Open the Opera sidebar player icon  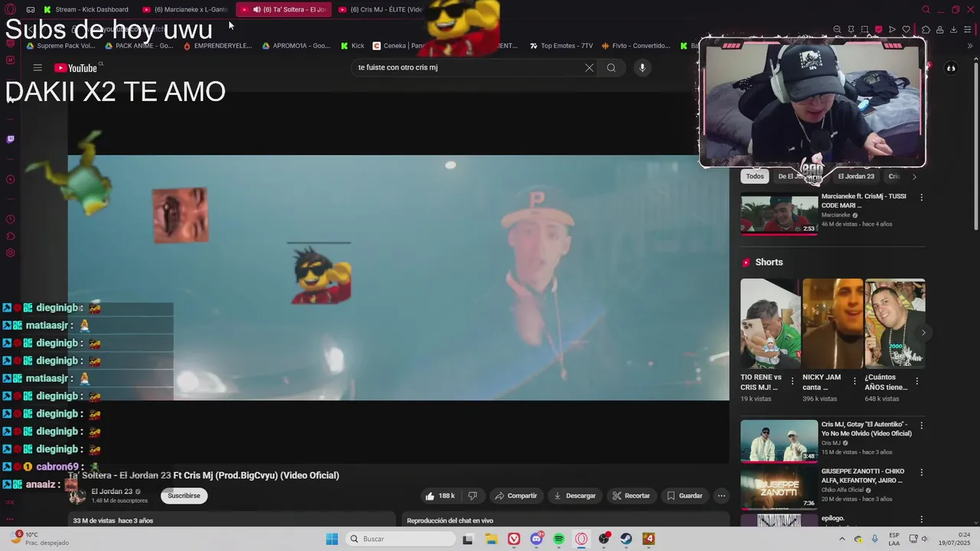[x=10, y=180]
